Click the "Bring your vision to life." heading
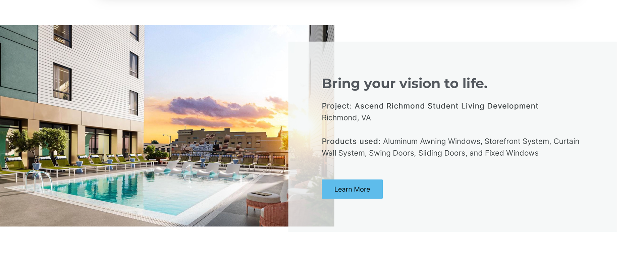Image resolution: width=644 pixels, height=256 pixels. pos(404,84)
